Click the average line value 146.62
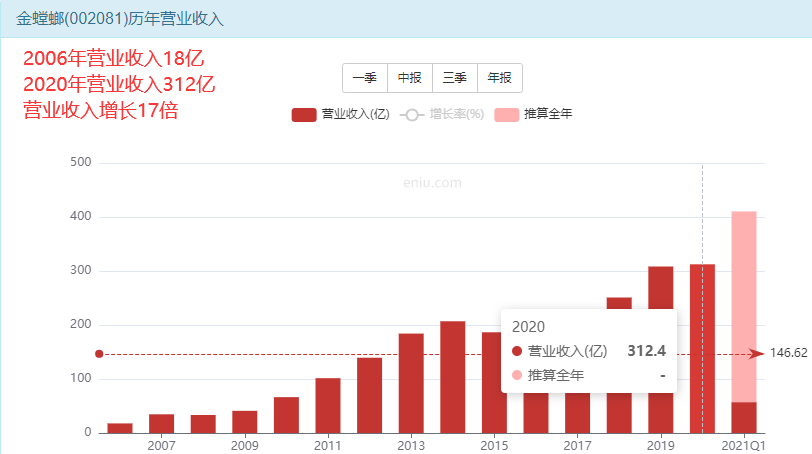812x454 pixels. [788, 353]
